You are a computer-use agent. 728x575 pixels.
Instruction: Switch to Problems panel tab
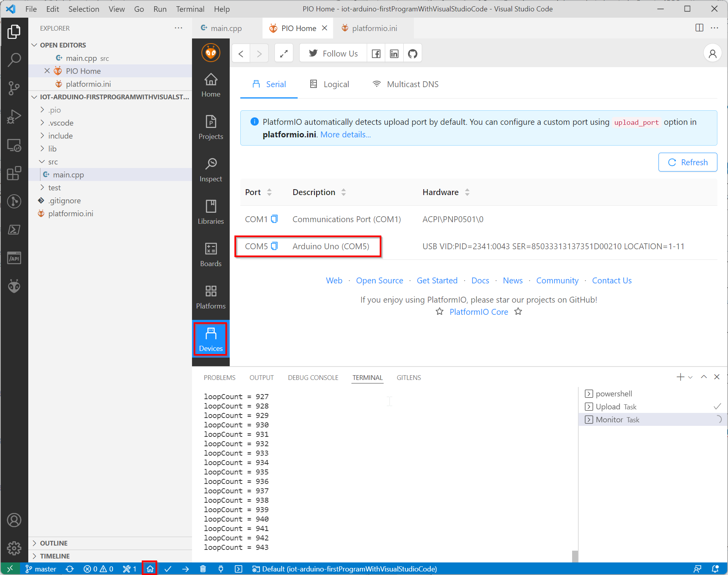tap(219, 378)
